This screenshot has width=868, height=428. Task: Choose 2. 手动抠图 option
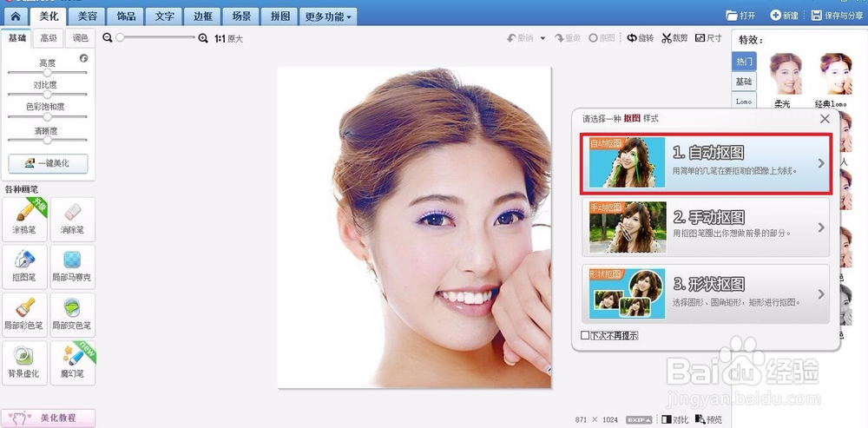pos(706,227)
